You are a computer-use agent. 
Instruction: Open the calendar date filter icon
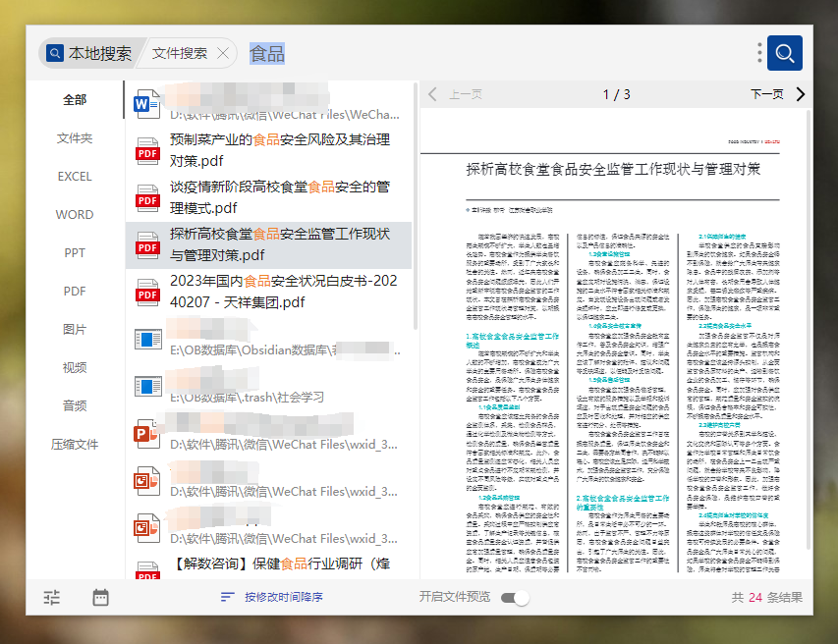100,597
